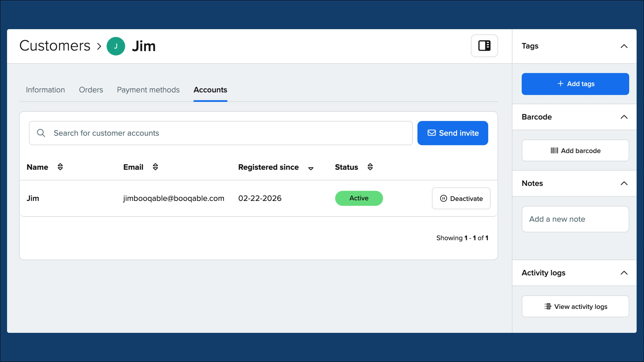Switch to the Information tab
The width and height of the screenshot is (644, 362).
tap(45, 90)
